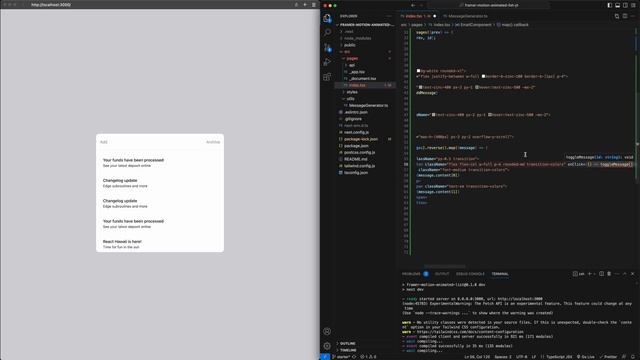Open Run and Debug view
Viewport: 640px width, 360px height.
[x=327, y=62]
